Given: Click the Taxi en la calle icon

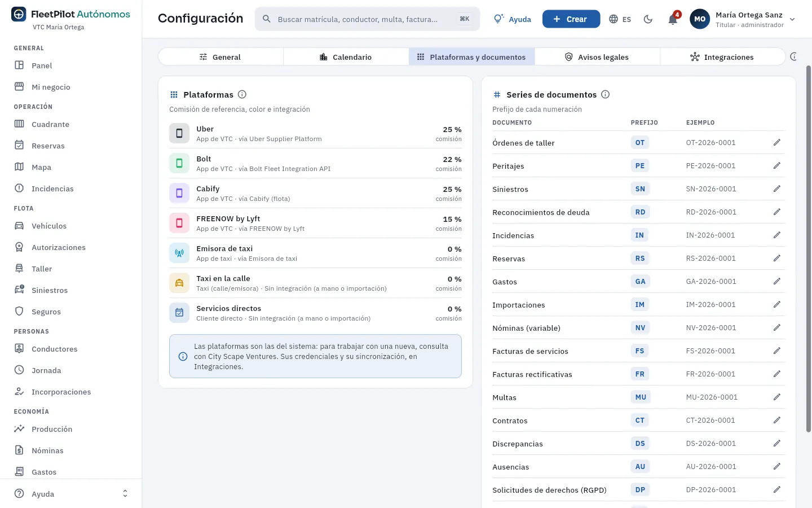Looking at the screenshot, I should click(179, 283).
